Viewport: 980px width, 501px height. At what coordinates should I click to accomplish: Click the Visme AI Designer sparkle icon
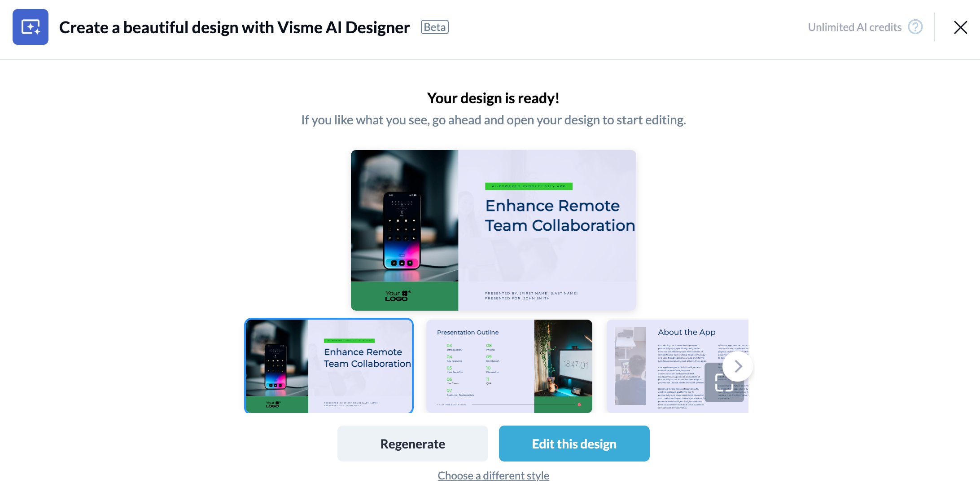coord(31,27)
